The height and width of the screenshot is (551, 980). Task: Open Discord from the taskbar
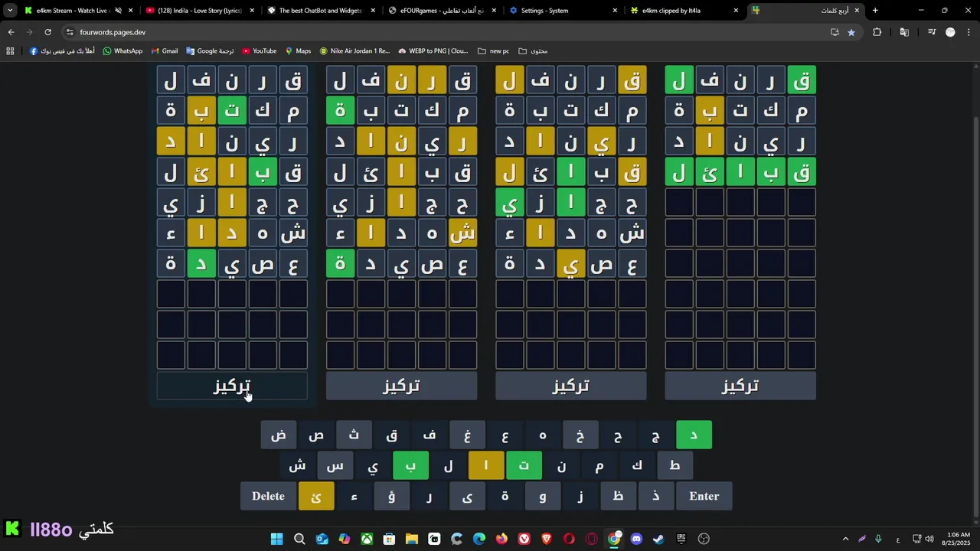tap(636, 539)
